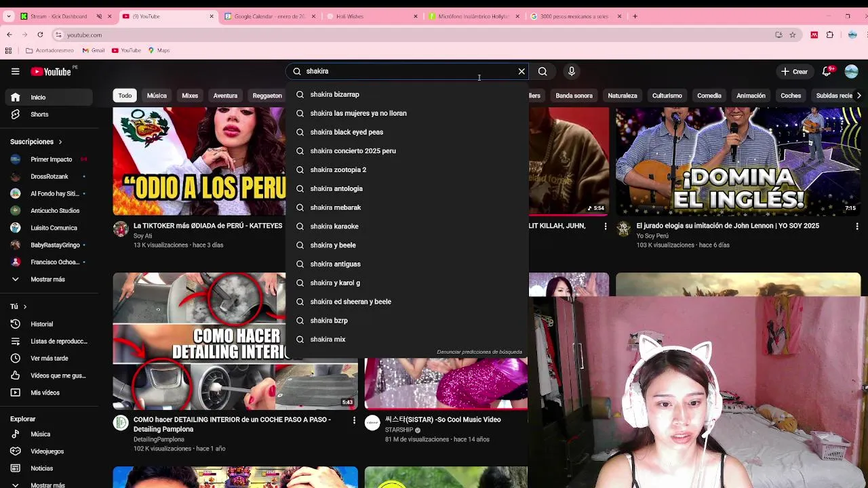Clear the search text with the X
Screen dimensions: 868x488
pyautogui.click(x=521, y=71)
